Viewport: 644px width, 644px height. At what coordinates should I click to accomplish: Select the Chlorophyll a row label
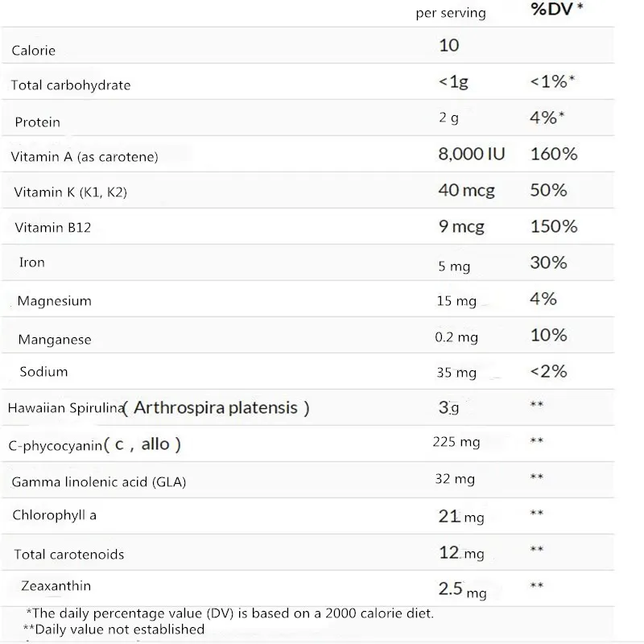click(x=55, y=515)
